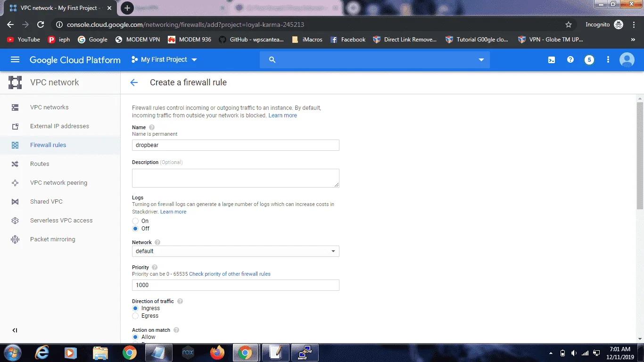Launch Internet Explorer from the taskbar
Screen dimensions: 644x362
click(x=42, y=353)
